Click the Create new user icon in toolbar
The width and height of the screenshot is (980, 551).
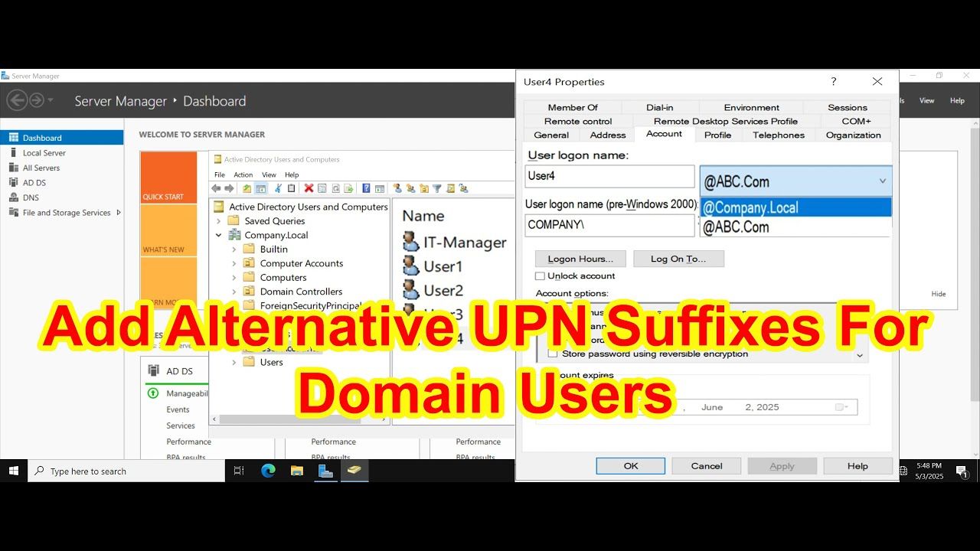coord(397,188)
